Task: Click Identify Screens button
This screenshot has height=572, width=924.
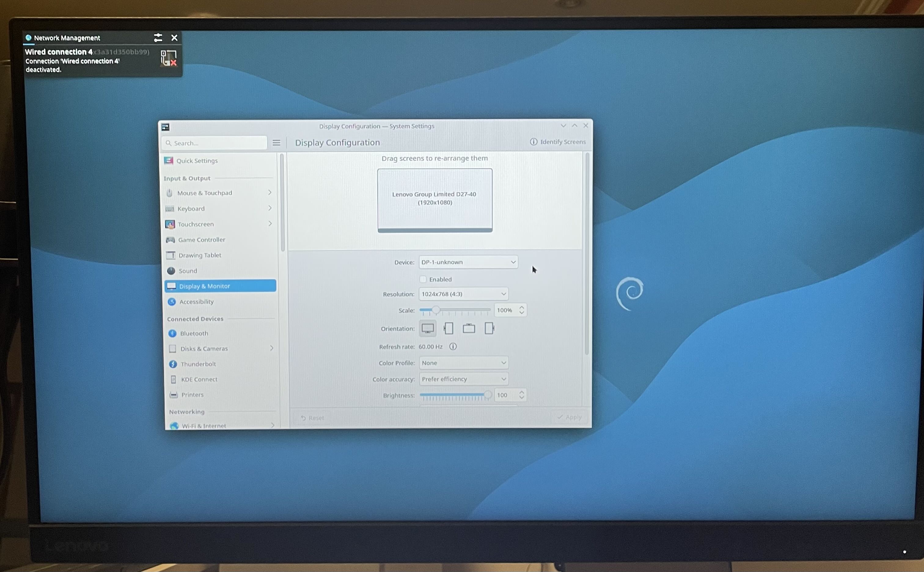Action: point(558,142)
